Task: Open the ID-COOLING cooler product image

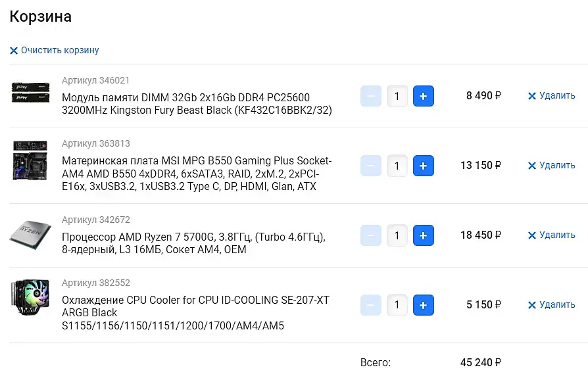Action: click(x=31, y=302)
